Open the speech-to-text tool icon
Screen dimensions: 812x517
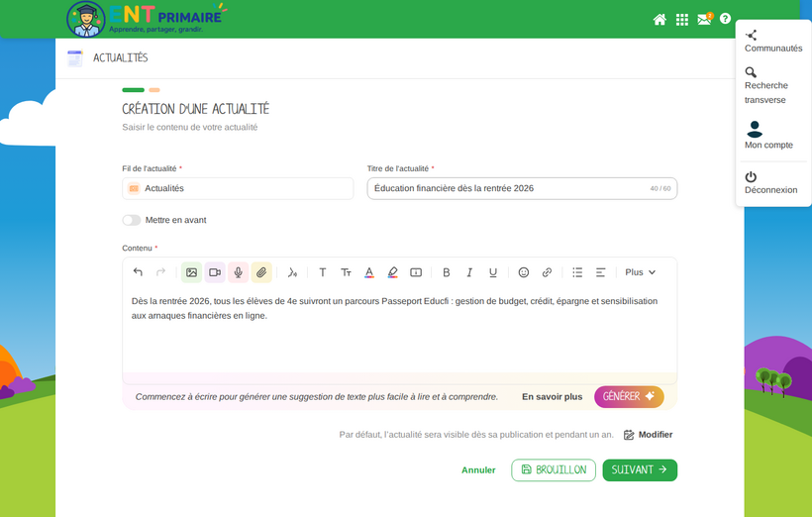tap(292, 272)
